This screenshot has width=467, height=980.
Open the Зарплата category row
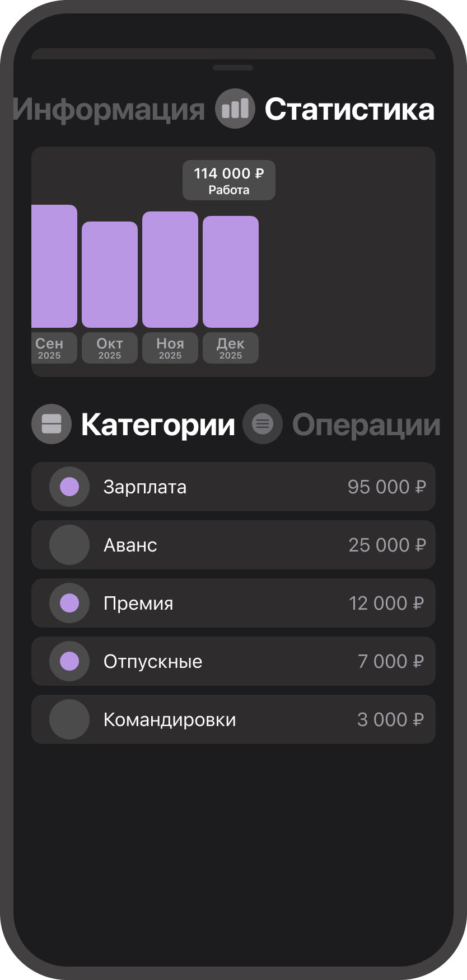pos(233,487)
